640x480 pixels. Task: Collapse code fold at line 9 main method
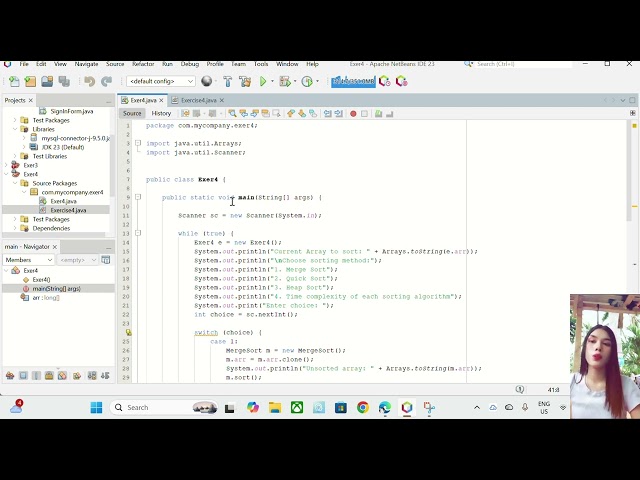click(138, 197)
